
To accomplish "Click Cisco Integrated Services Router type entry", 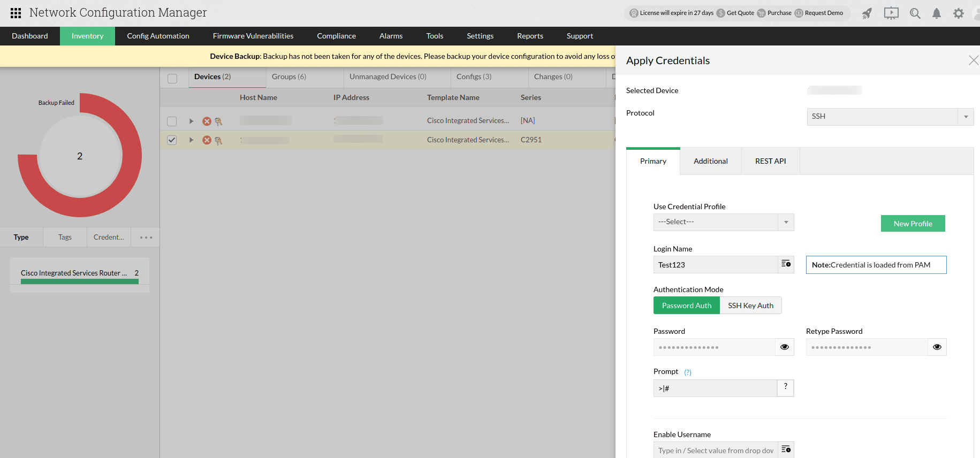I will (x=80, y=275).
